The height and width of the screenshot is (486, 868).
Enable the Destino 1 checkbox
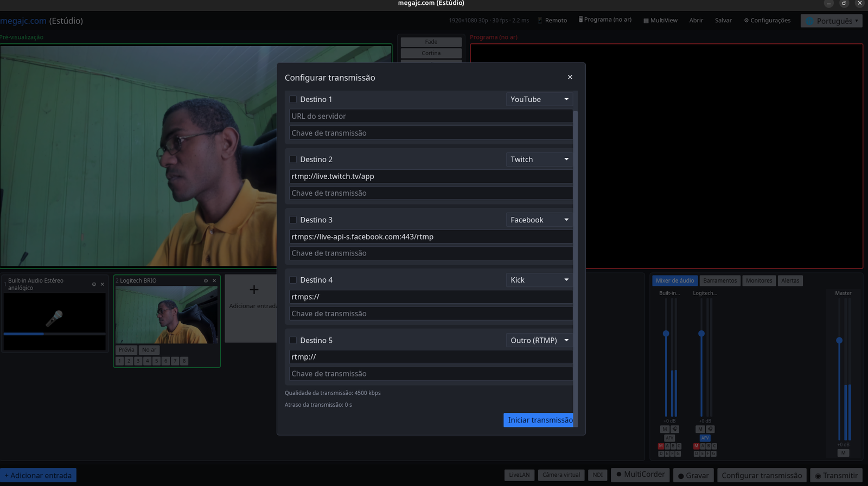click(x=293, y=99)
